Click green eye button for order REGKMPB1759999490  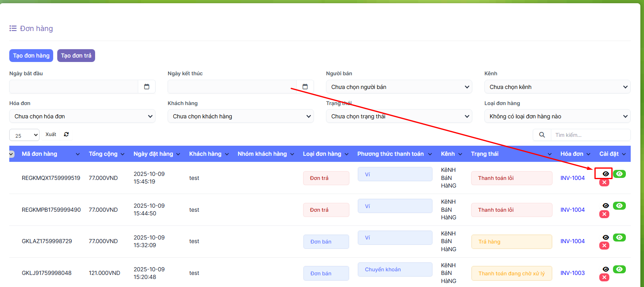tap(619, 206)
